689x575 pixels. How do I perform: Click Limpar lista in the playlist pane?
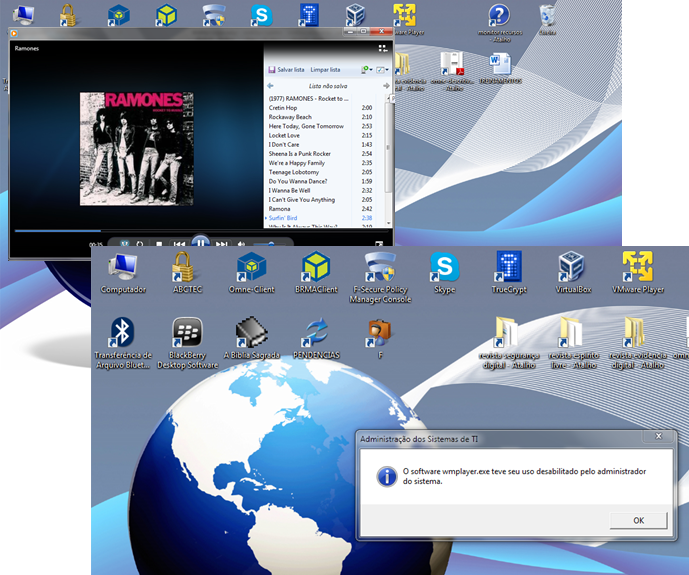[x=325, y=70]
